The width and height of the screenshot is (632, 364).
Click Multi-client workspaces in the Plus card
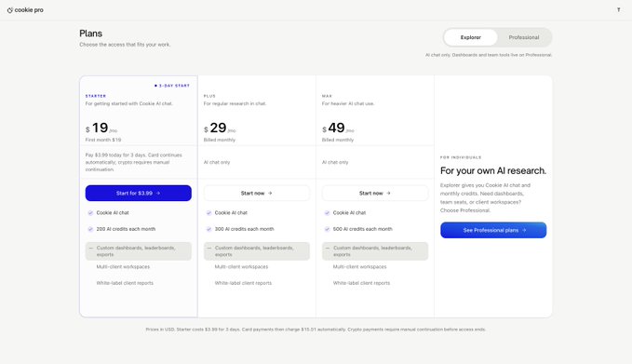241,267
